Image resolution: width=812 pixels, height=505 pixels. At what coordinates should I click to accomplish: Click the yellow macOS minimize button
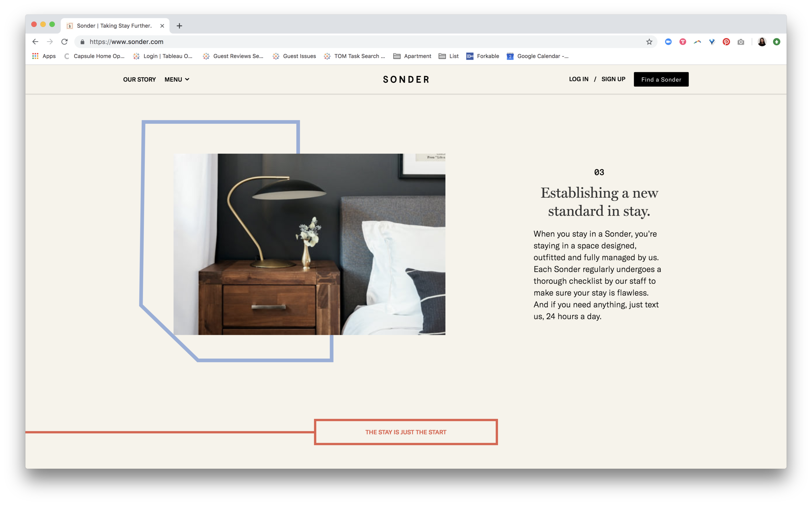pos(43,24)
